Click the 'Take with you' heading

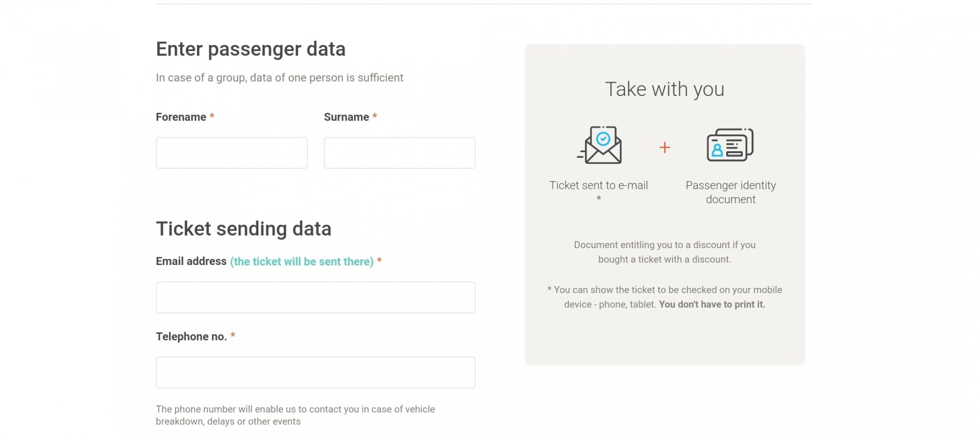(665, 89)
